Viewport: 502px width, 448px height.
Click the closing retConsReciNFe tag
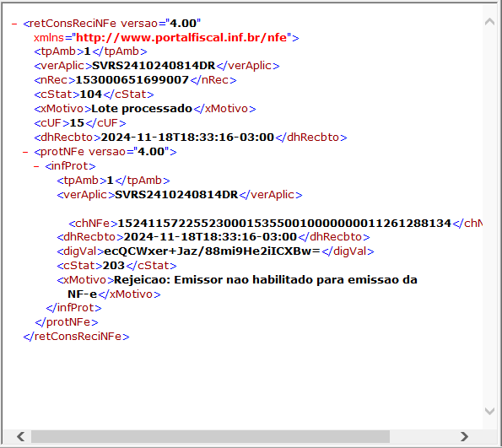(76, 337)
